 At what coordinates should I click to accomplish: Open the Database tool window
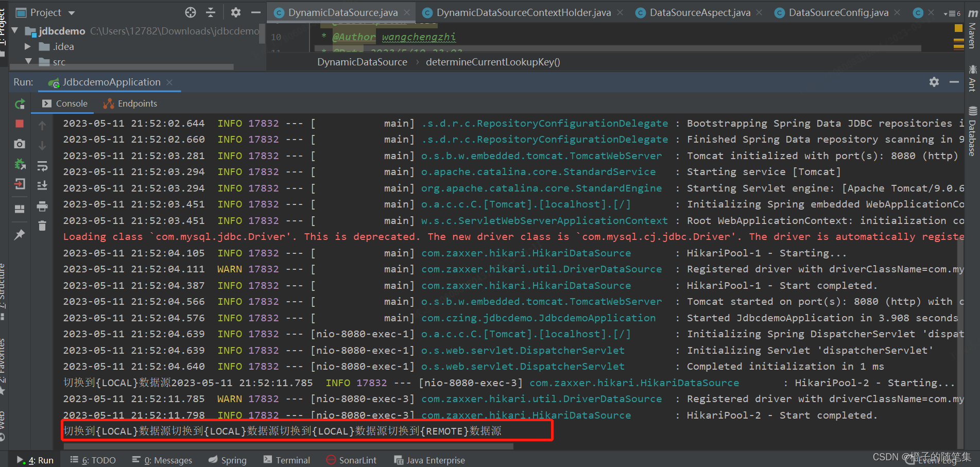(x=972, y=131)
